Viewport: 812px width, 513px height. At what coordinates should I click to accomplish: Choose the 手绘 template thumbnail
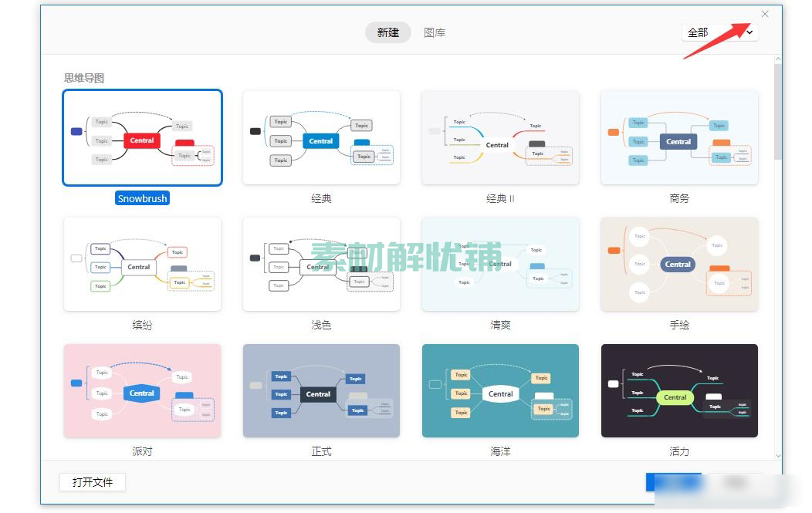click(679, 265)
